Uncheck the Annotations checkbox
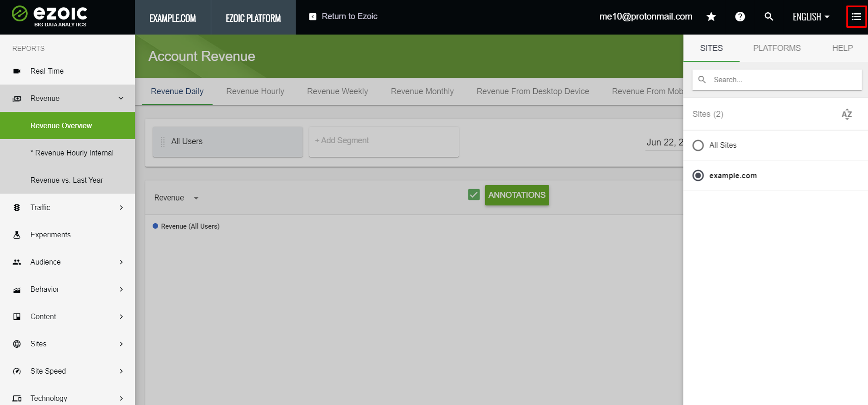Screen dimensions: 868x405 tap(474, 195)
